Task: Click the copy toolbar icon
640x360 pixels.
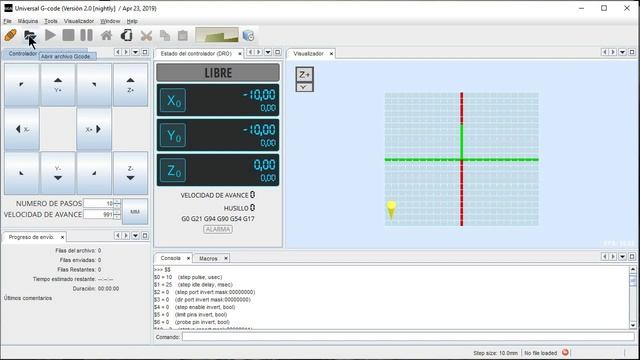Action: [165, 36]
